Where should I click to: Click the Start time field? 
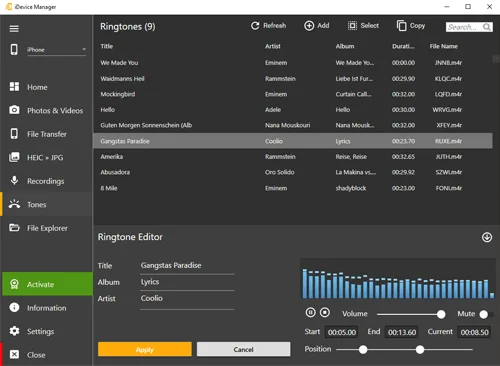pos(342,332)
